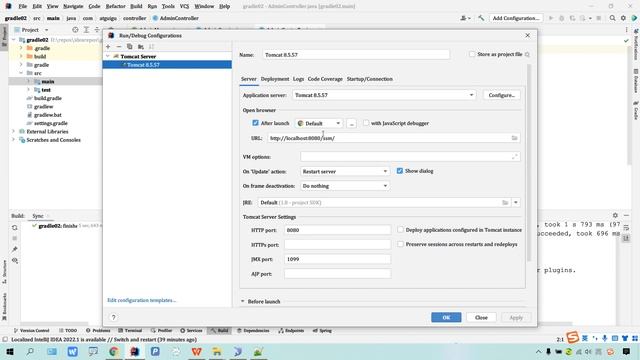Browse JRE folder icon
The height and width of the screenshot is (360, 640).
505,202
